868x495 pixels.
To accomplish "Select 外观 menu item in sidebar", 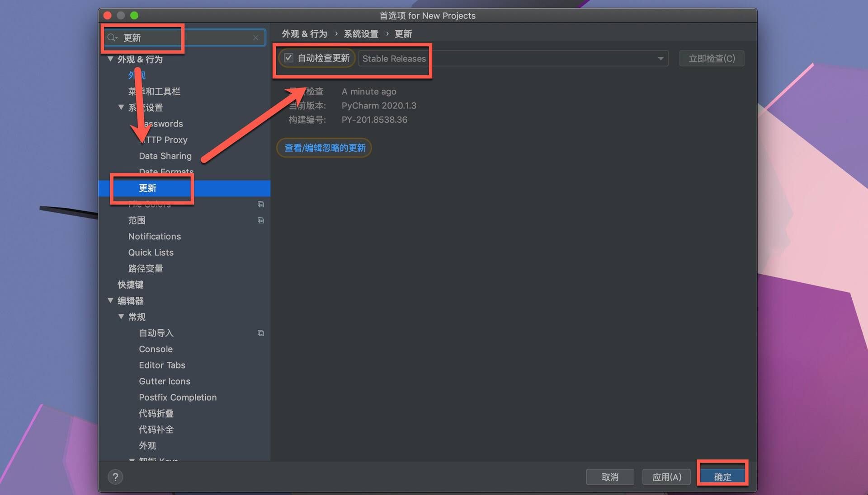I will (137, 74).
